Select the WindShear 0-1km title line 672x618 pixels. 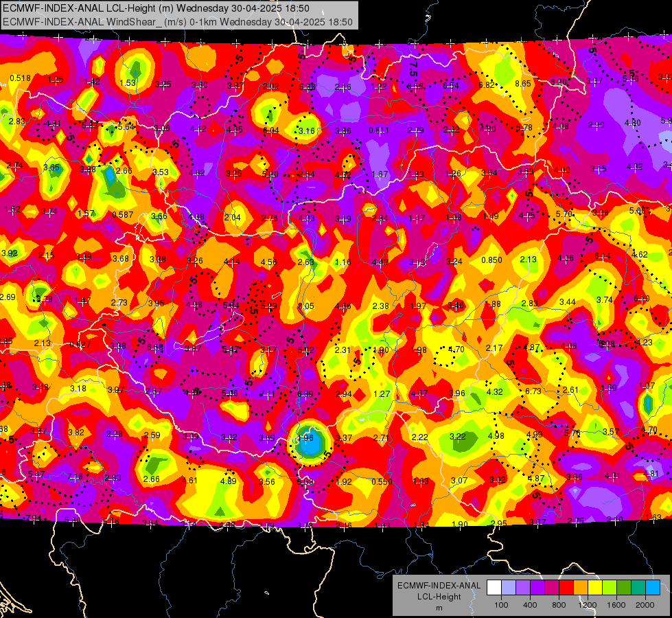click(x=177, y=22)
